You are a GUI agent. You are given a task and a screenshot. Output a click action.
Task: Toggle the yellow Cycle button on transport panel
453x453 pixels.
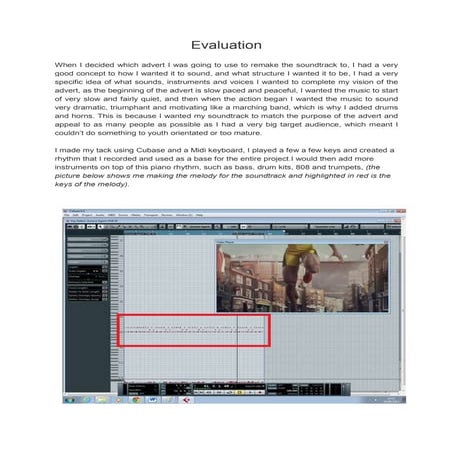tap(240, 392)
